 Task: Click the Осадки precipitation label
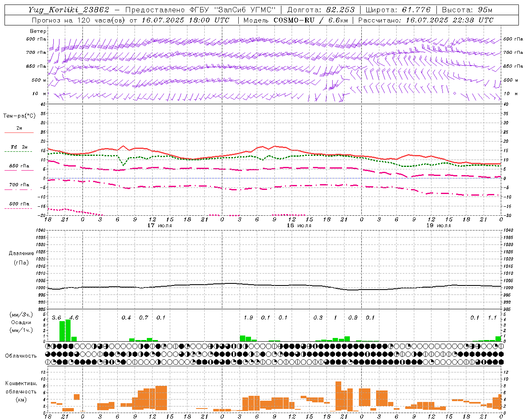coord(21,322)
